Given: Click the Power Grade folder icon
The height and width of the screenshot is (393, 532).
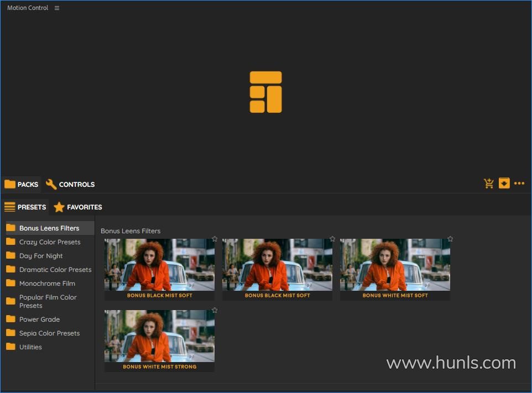Looking at the screenshot, I should [11, 319].
